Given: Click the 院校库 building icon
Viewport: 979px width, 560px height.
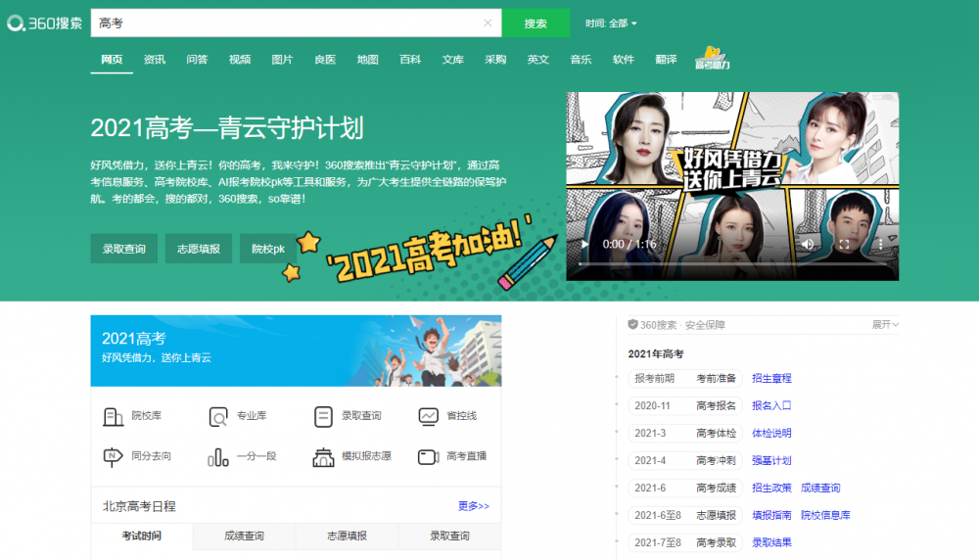Looking at the screenshot, I should (x=113, y=416).
